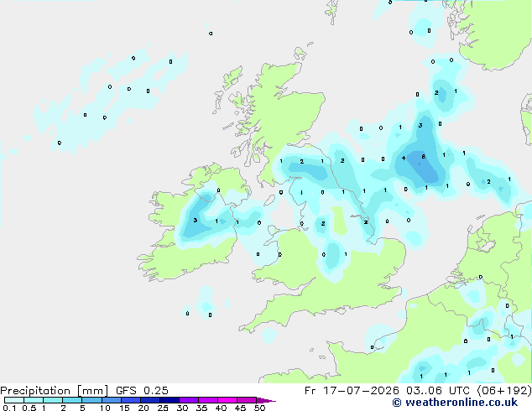The width and height of the screenshot is (532, 411).
Task: Open the weatheronline.co.uk copyright link
Action: [x=455, y=403]
